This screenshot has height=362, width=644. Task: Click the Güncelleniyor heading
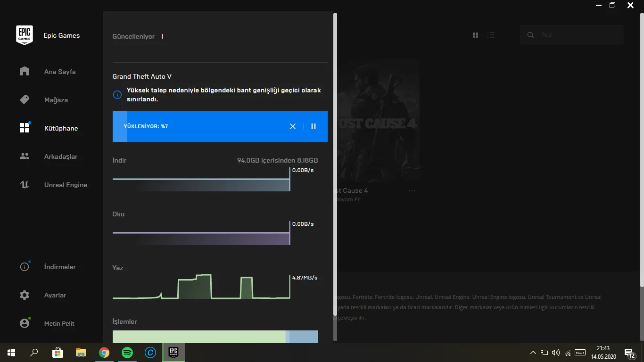pyautogui.click(x=133, y=36)
